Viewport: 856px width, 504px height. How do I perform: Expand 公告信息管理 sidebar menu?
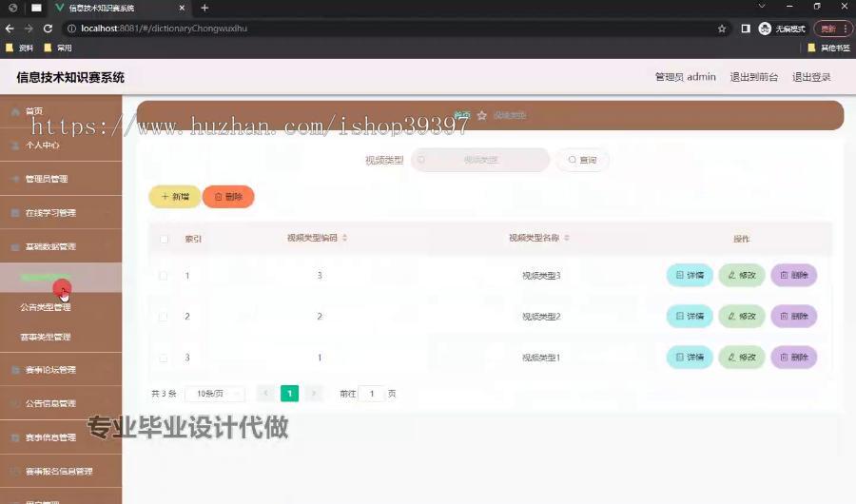(x=61, y=403)
